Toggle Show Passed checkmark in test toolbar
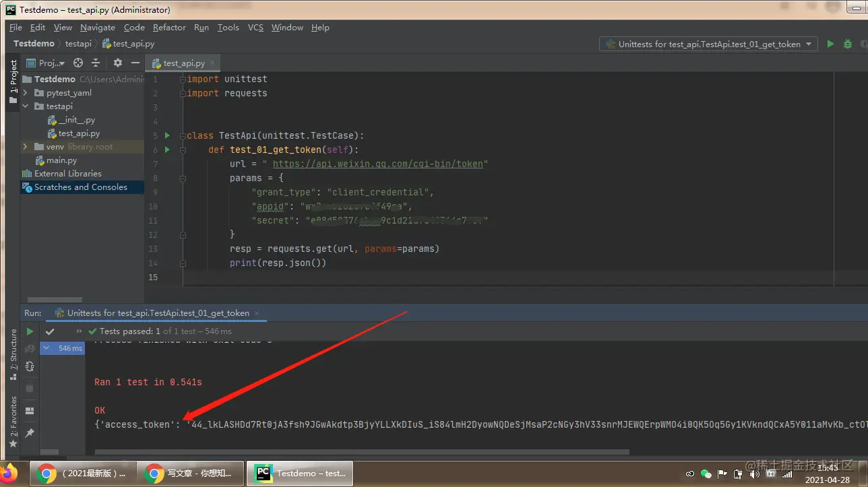868x487 pixels. [x=50, y=331]
